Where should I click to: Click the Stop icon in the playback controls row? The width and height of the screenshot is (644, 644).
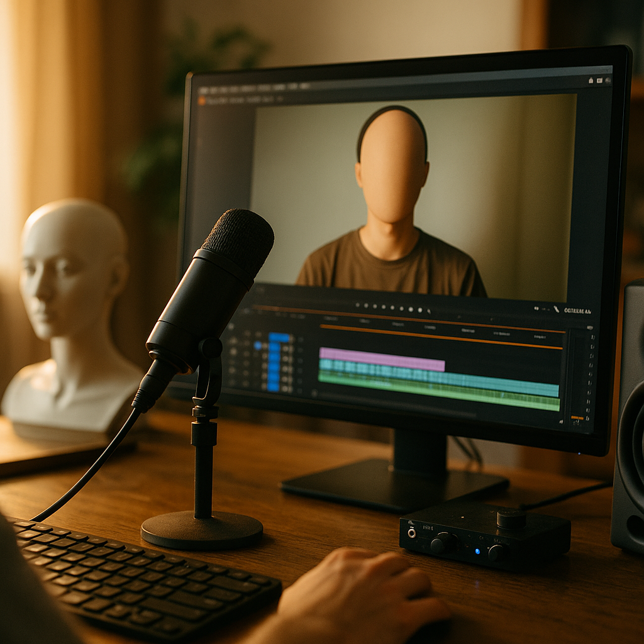click(x=401, y=308)
